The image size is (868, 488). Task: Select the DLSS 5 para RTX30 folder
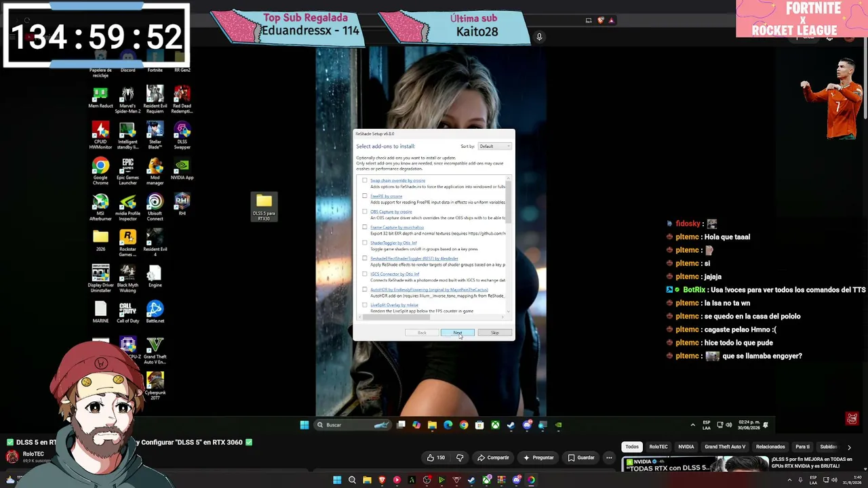(x=264, y=207)
